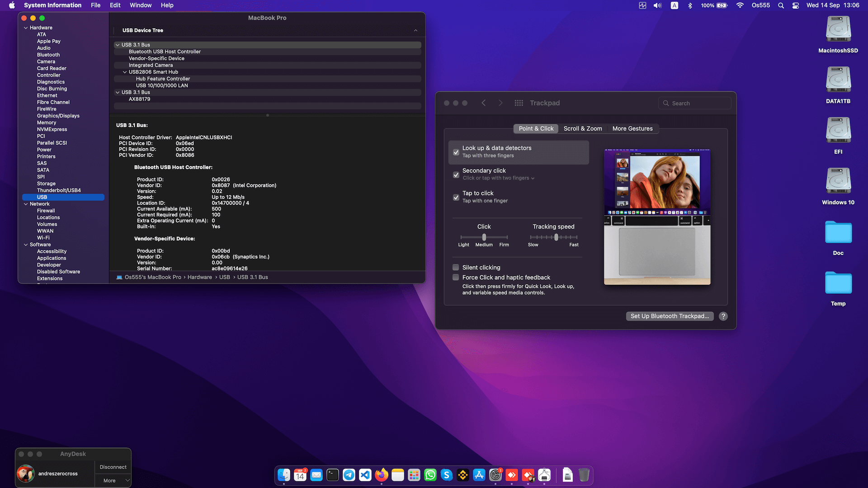This screenshot has height=488, width=868.
Task: Click Set Up Bluetooth Trackpad
Action: click(x=670, y=316)
